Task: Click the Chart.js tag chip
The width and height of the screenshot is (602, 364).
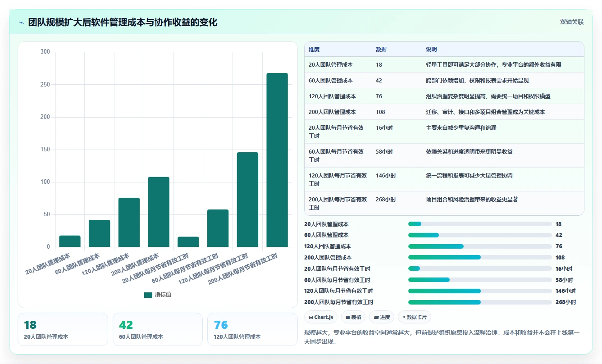Action: [321, 317]
